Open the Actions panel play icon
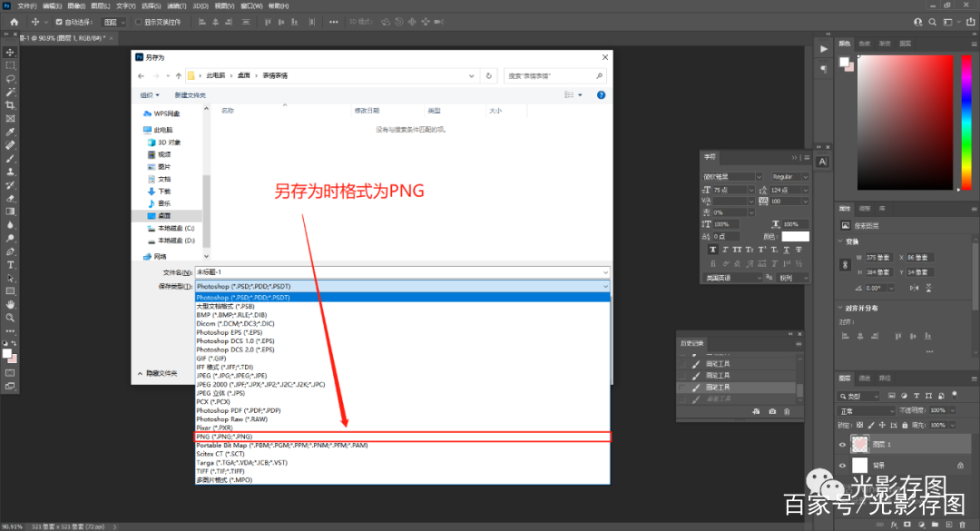 tap(824, 49)
